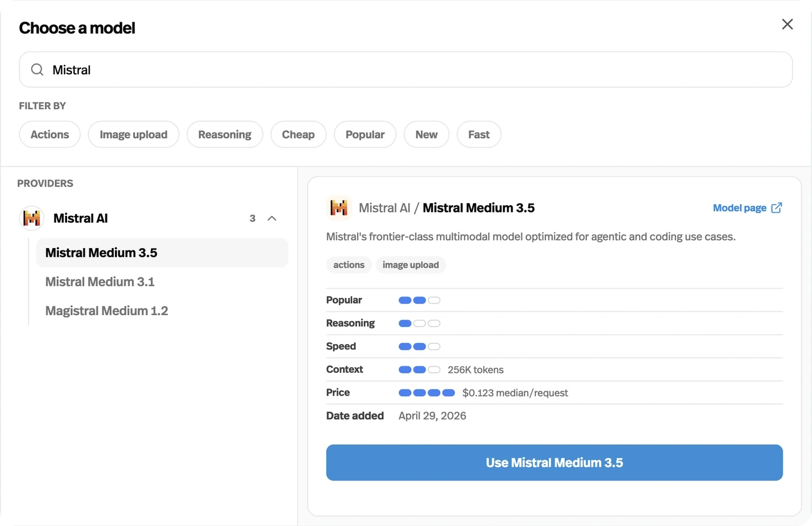Click the Mistral AI provider name

coord(80,218)
